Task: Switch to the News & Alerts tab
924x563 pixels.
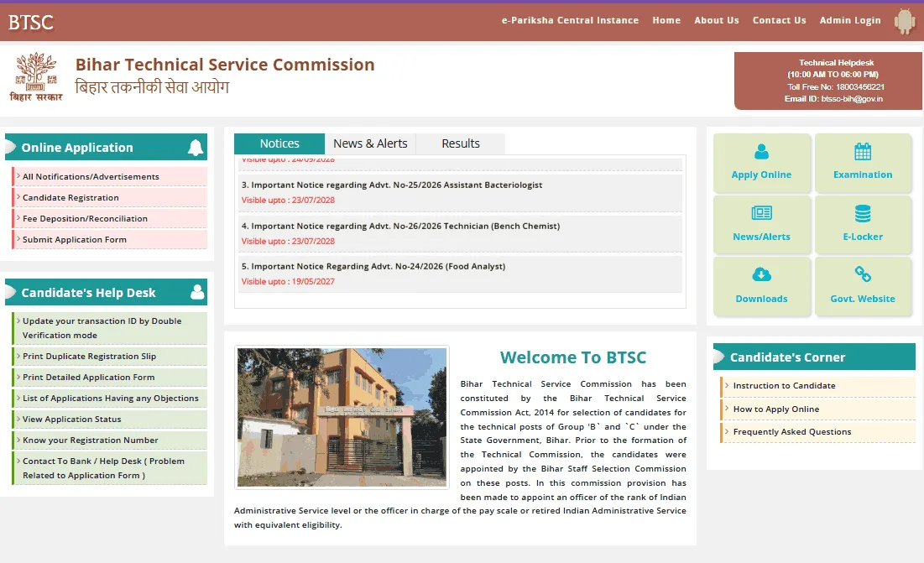Action: [x=370, y=143]
